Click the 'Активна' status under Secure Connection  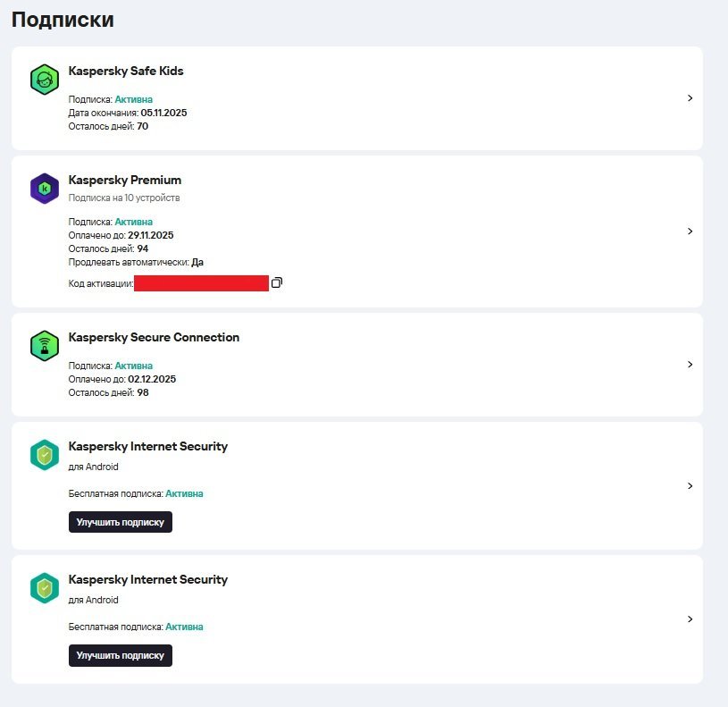(x=134, y=366)
